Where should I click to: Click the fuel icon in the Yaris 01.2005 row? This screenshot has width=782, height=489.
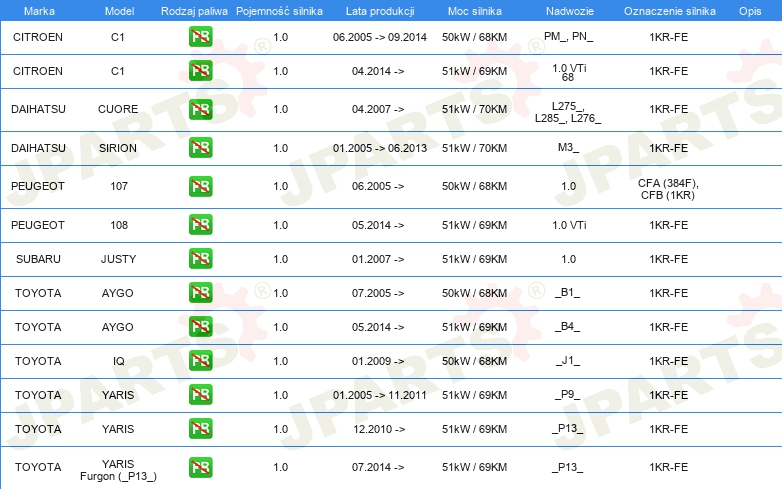coord(200,395)
